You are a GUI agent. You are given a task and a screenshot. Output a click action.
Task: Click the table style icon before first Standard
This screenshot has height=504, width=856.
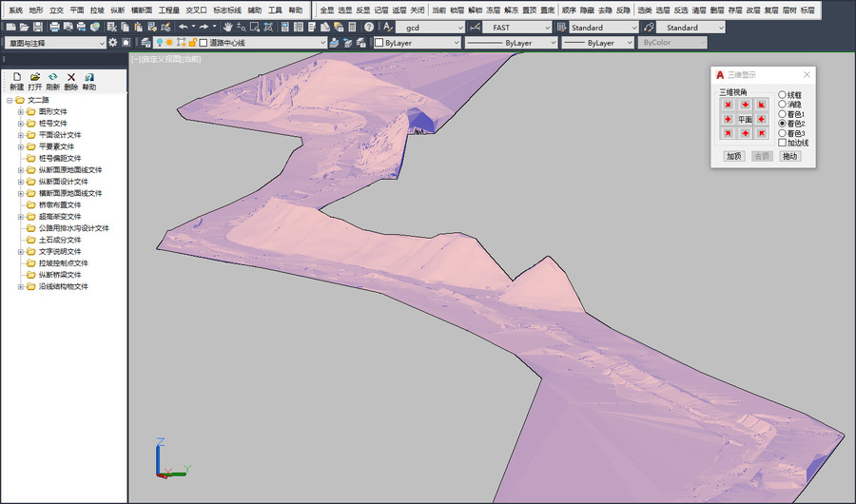[562, 27]
